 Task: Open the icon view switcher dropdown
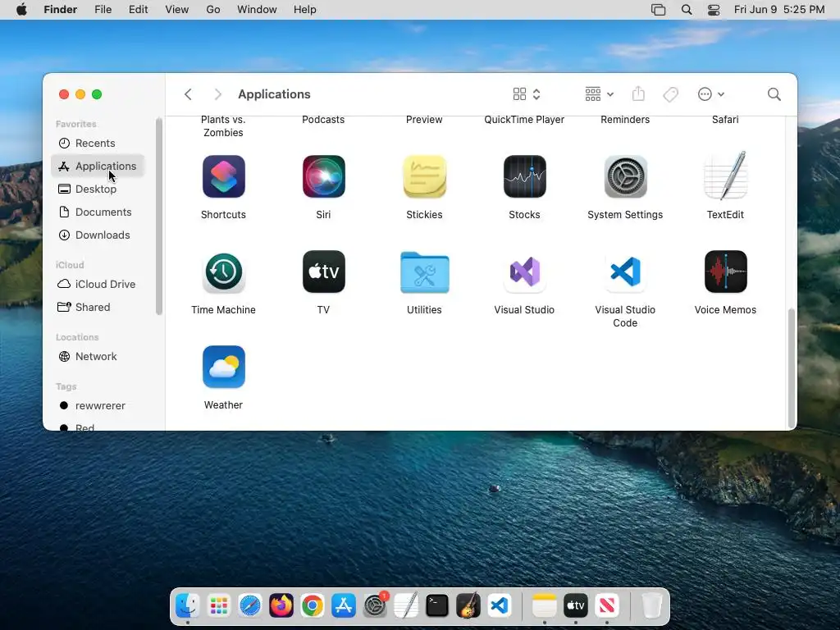tap(527, 94)
